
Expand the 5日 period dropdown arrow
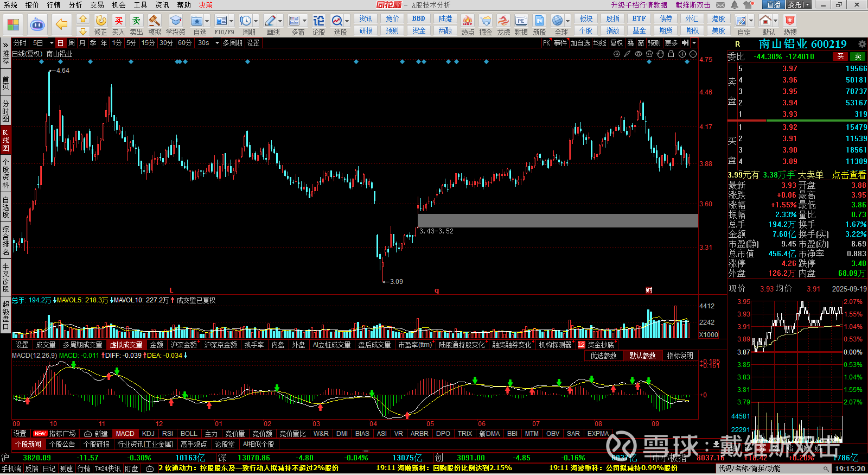click(x=52, y=43)
